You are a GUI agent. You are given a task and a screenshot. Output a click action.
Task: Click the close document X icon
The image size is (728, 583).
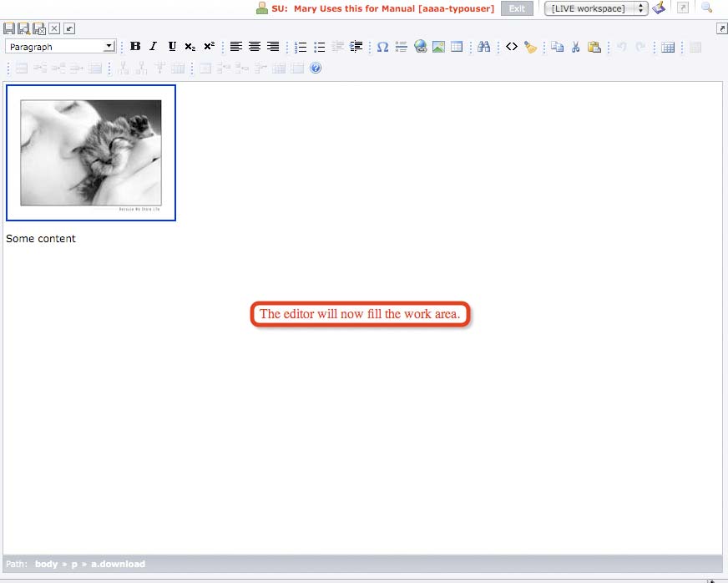pos(54,28)
